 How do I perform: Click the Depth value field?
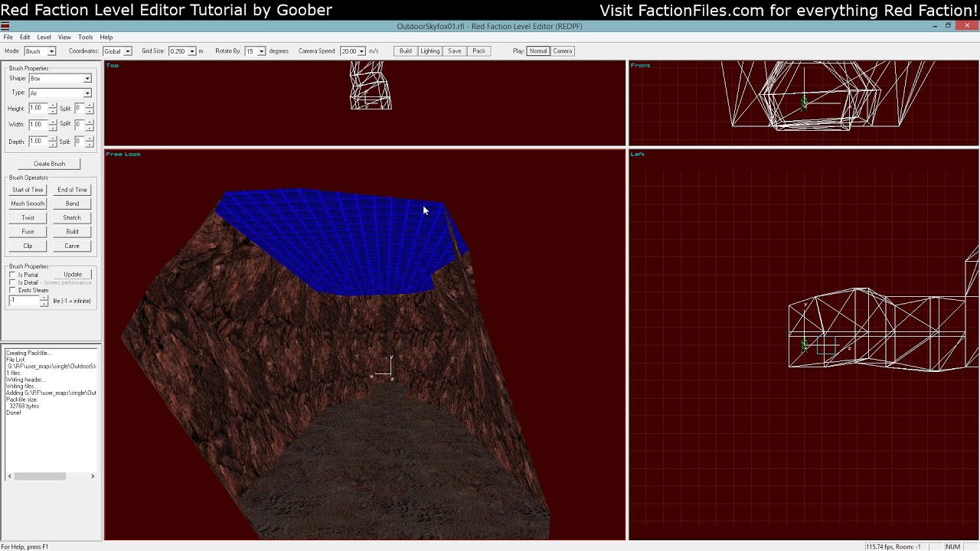tap(38, 142)
